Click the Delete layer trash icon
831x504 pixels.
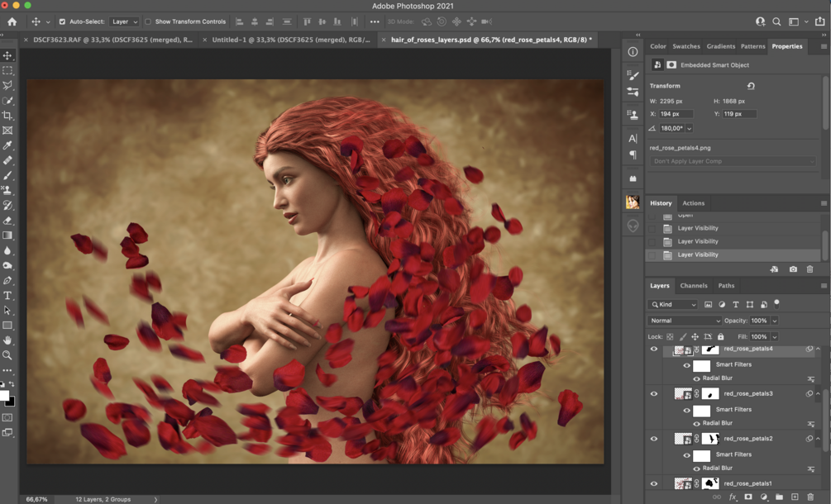810,497
